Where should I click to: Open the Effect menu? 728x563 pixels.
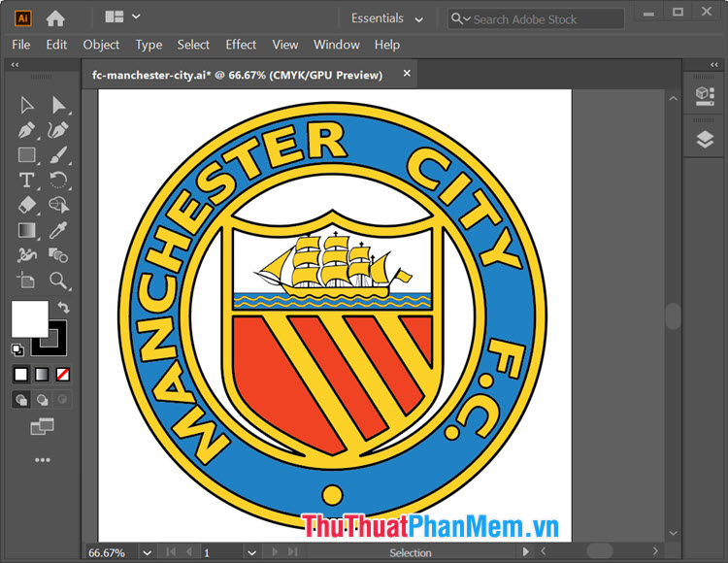click(x=241, y=45)
